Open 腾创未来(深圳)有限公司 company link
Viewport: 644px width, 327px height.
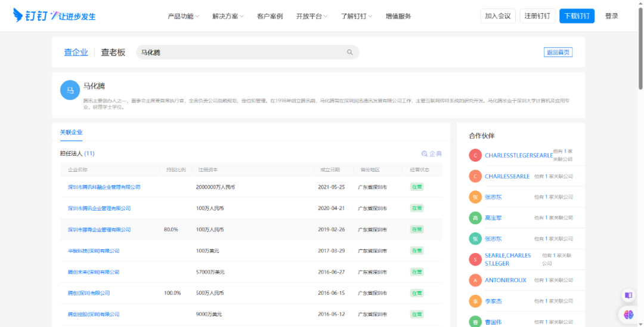[94, 272]
